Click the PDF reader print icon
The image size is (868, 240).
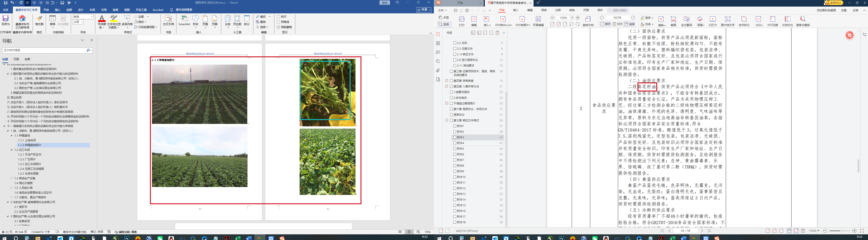coord(462,19)
